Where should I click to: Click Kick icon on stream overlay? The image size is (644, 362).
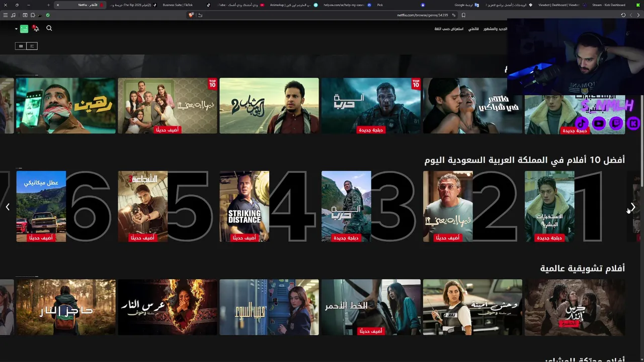click(633, 123)
